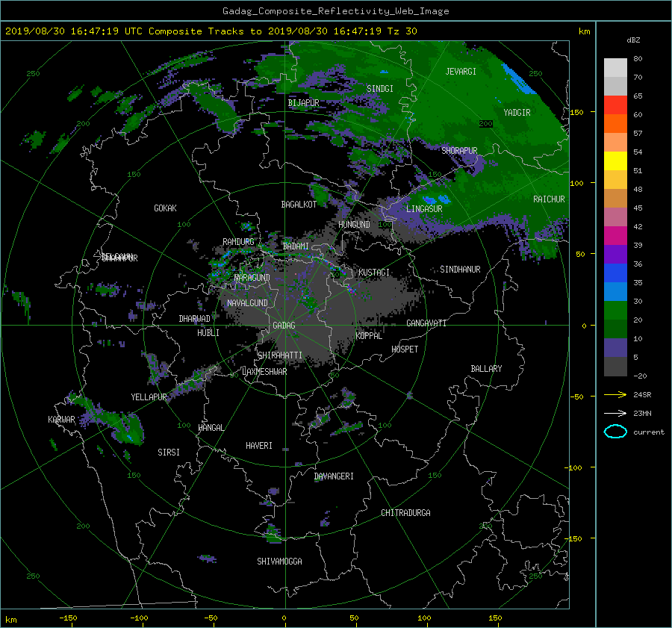This screenshot has height=628, width=672.
Task: Click the GOKAK city label
Action: click(166, 208)
